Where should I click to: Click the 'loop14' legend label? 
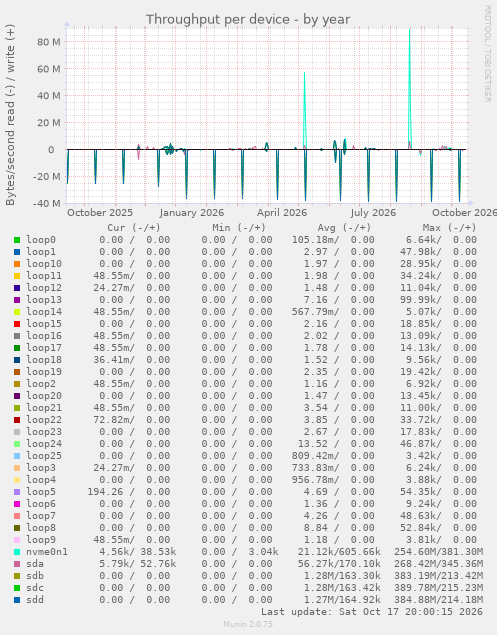[x=44, y=312]
